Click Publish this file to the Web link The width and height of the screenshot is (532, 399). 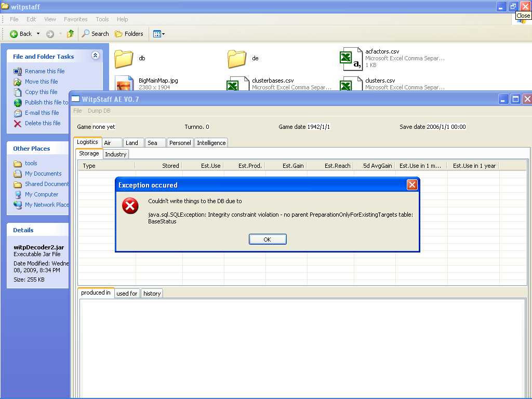pos(46,102)
